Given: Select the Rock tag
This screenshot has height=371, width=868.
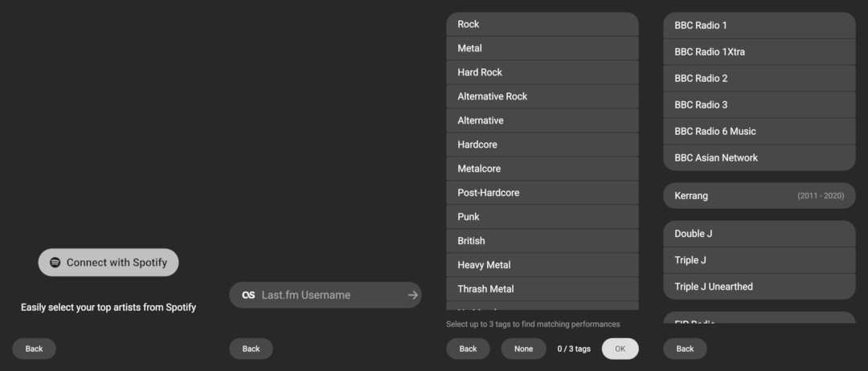Looking at the screenshot, I should (x=542, y=24).
